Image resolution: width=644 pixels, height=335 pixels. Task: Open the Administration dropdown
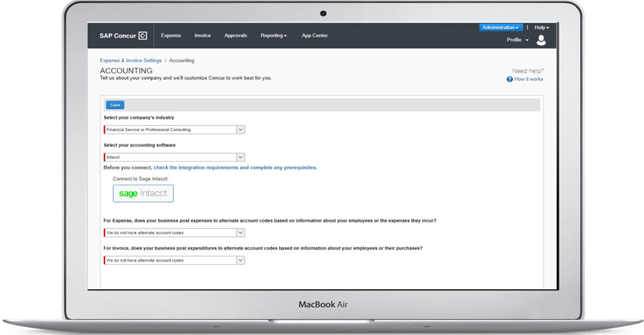(x=501, y=28)
